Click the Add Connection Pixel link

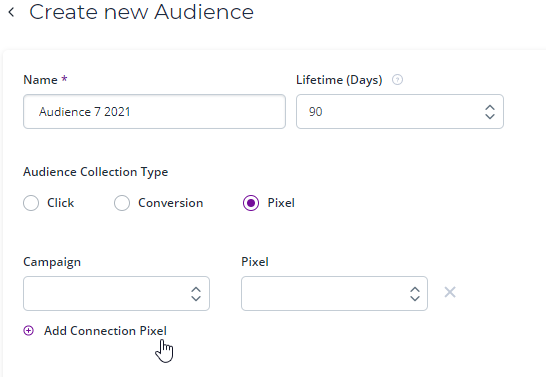pos(105,331)
